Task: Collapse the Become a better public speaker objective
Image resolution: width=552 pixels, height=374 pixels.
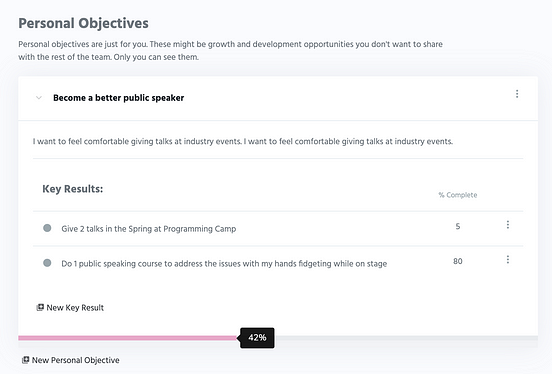Action: pyautogui.click(x=39, y=98)
